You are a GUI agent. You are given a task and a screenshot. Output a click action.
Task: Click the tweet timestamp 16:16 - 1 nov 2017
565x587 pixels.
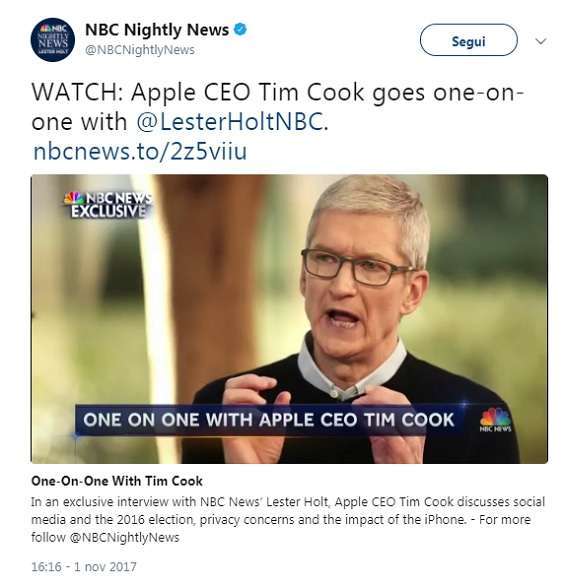coord(84,566)
